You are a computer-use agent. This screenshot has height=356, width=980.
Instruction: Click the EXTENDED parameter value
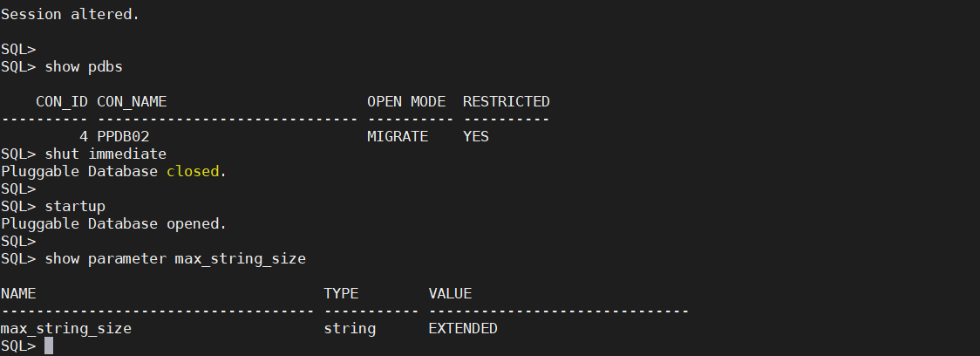(x=462, y=328)
